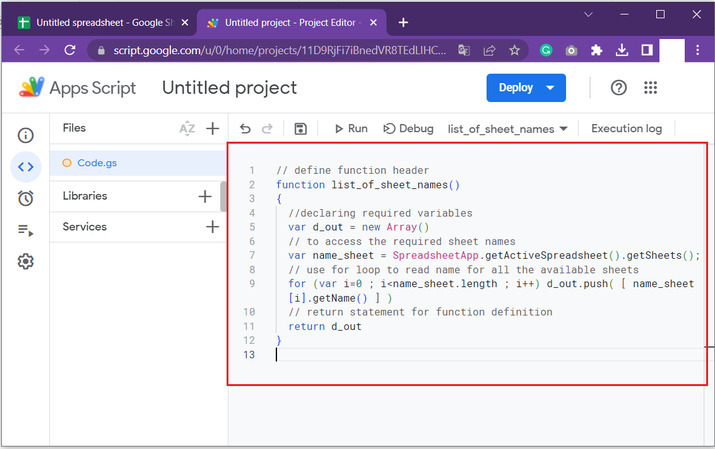Add a new file with plus icon
This screenshot has height=449, width=715.
212,128
